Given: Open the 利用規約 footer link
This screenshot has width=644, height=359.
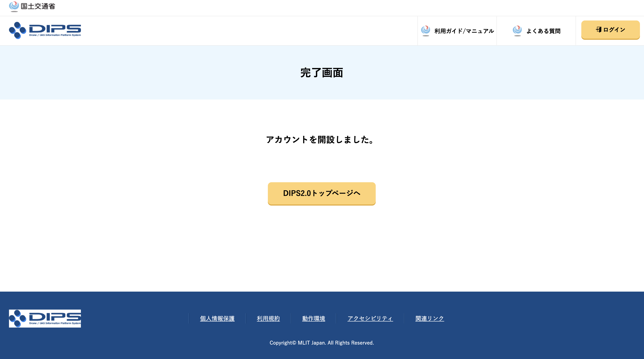Looking at the screenshot, I should pyautogui.click(x=268, y=318).
